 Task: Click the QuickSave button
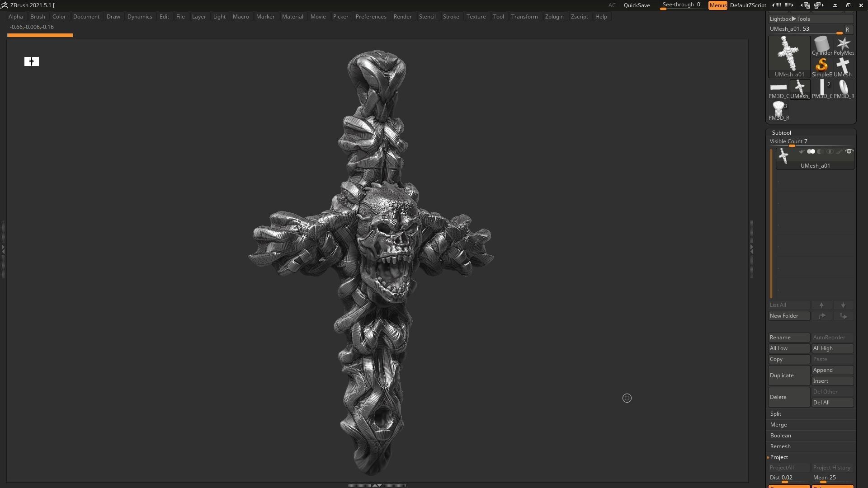[x=637, y=5]
